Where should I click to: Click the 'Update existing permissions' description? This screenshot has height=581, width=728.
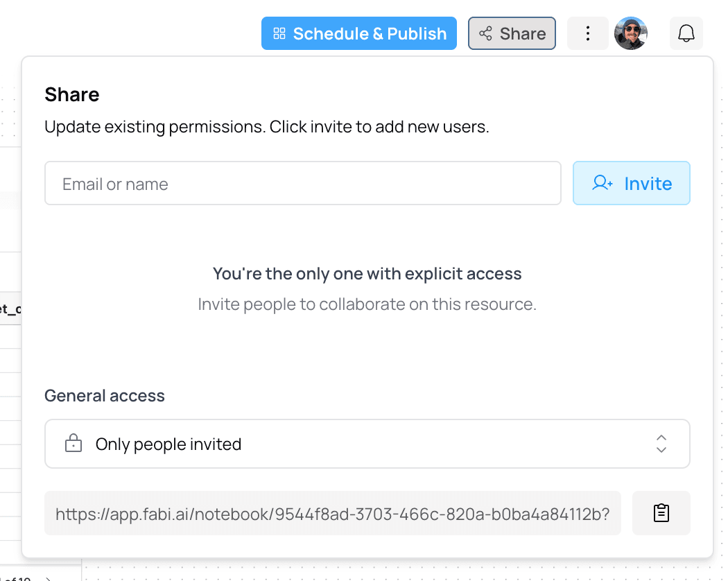tap(267, 128)
